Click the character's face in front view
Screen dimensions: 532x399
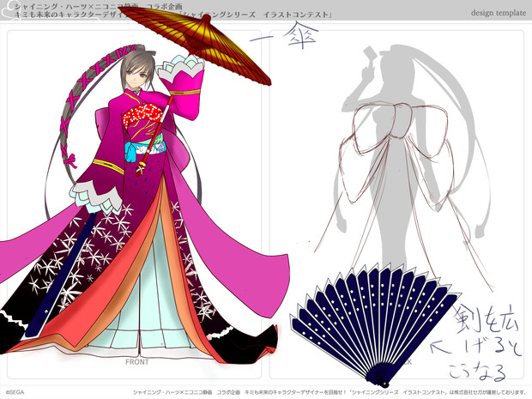click(139, 76)
